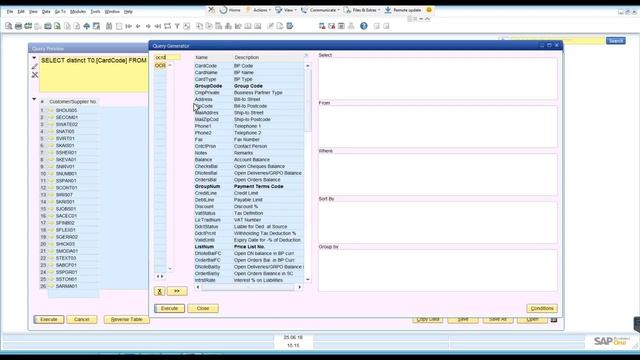Click the blue Help question mark icon
Image resolution: width=640 pixels, height=360 pixels.
pyautogui.click(x=364, y=26)
